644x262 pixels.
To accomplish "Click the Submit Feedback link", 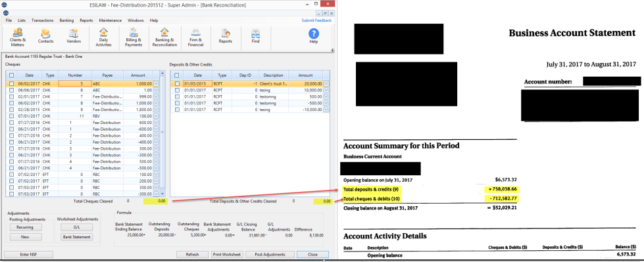I will click(316, 20).
